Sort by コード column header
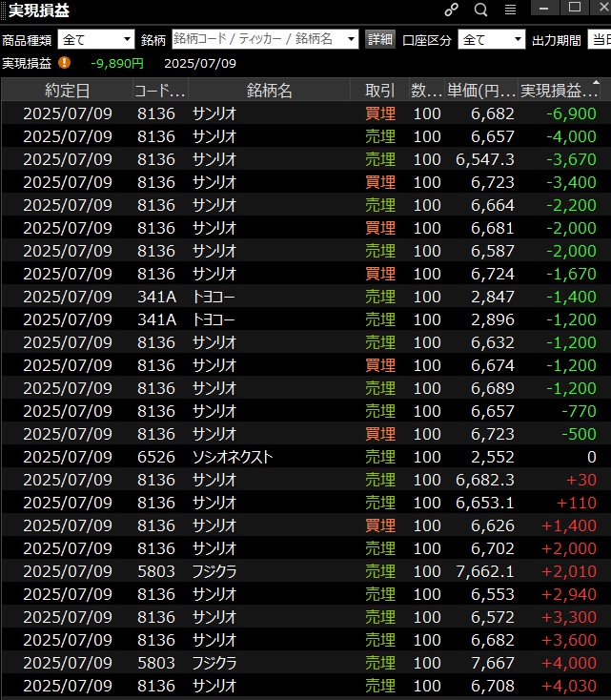The image size is (611, 700). pos(160,91)
